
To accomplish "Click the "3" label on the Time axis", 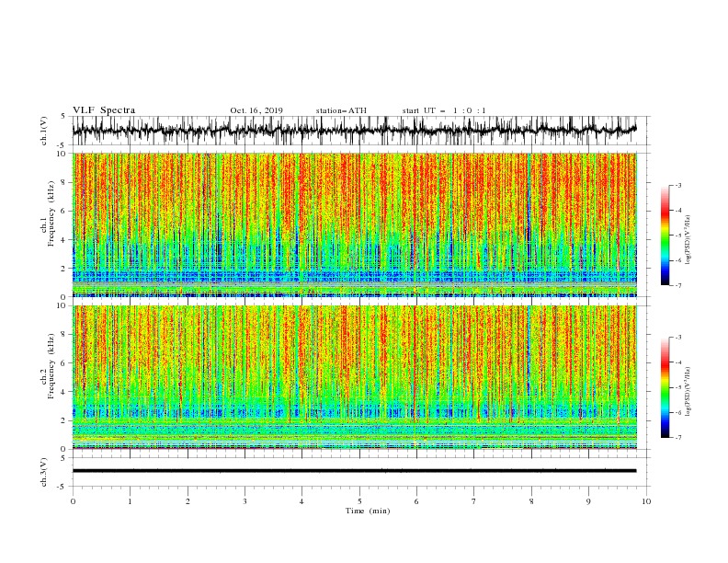I will 245,501.
